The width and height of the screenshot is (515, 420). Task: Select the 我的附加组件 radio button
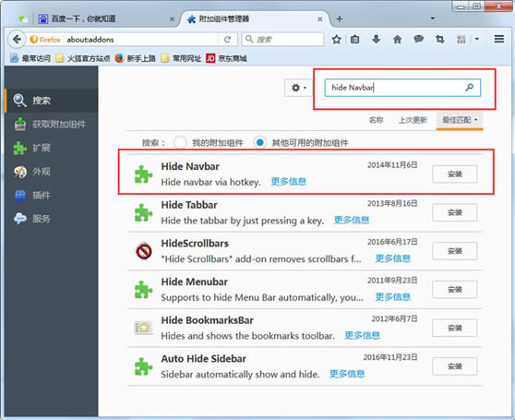coord(180,142)
